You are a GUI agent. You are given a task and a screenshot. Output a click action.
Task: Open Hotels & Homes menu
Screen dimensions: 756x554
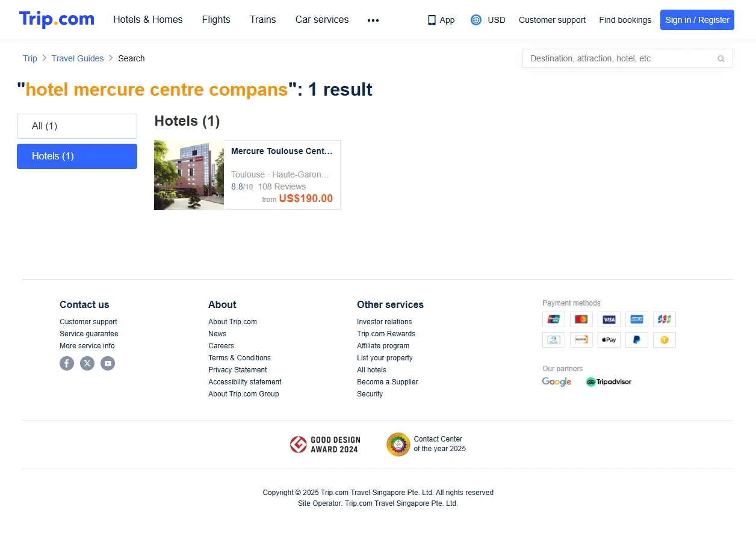click(148, 20)
